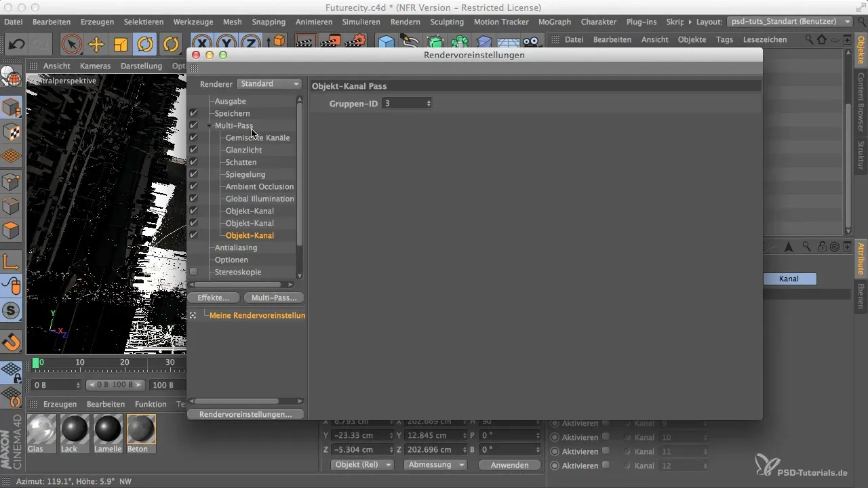
Task: Click the Object Manager home icon
Action: coord(823,40)
